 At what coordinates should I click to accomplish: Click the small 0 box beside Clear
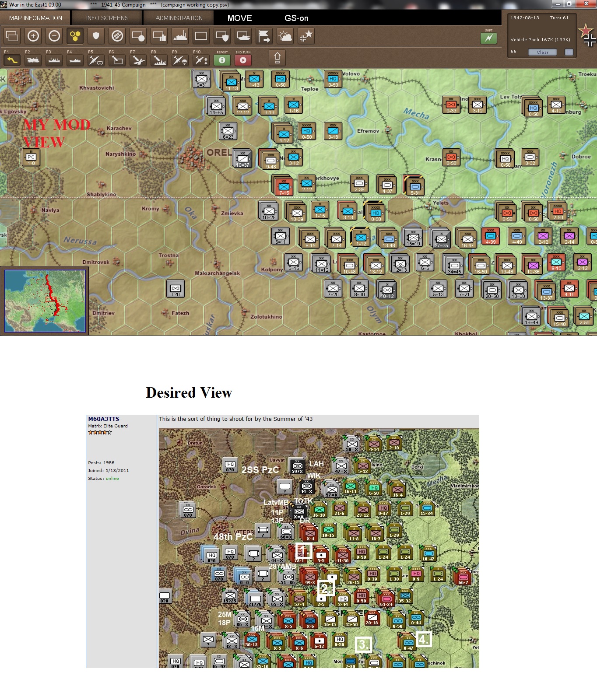(569, 52)
